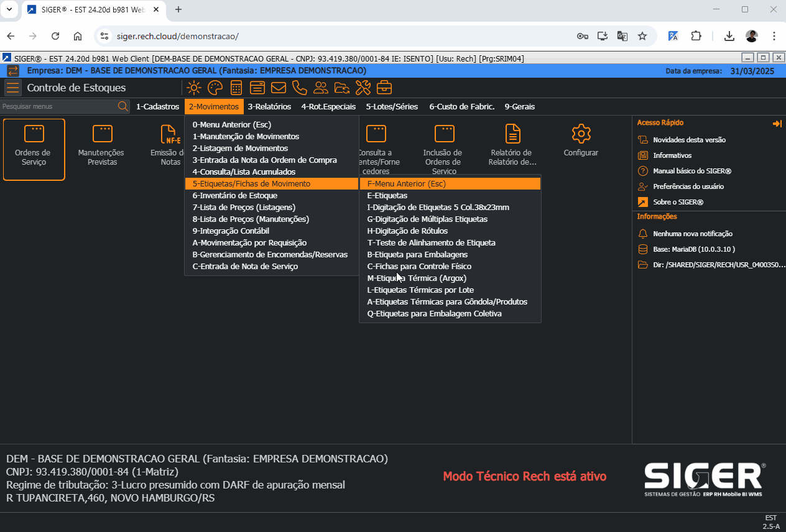Select B-Etiqueta para Embalagens
Image resolution: width=786 pixels, height=532 pixels.
pos(450,254)
